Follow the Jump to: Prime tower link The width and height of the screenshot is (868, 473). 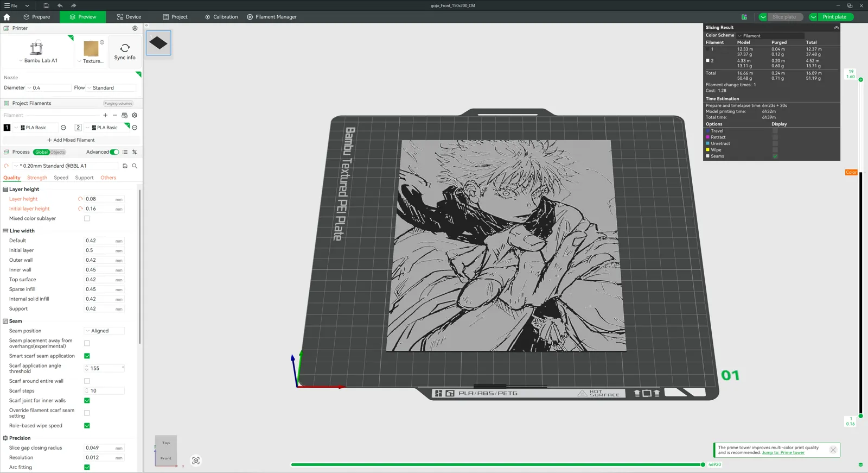(x=783, y=452)
